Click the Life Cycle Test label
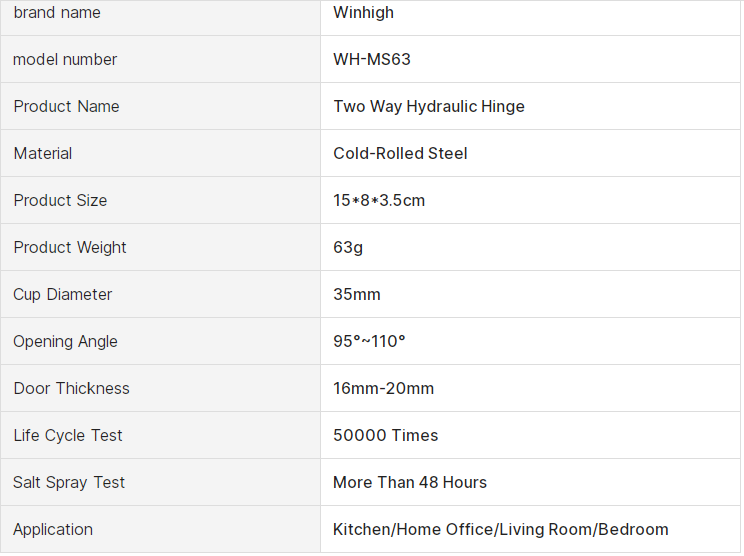744x556 pixels. pos(68,436)
